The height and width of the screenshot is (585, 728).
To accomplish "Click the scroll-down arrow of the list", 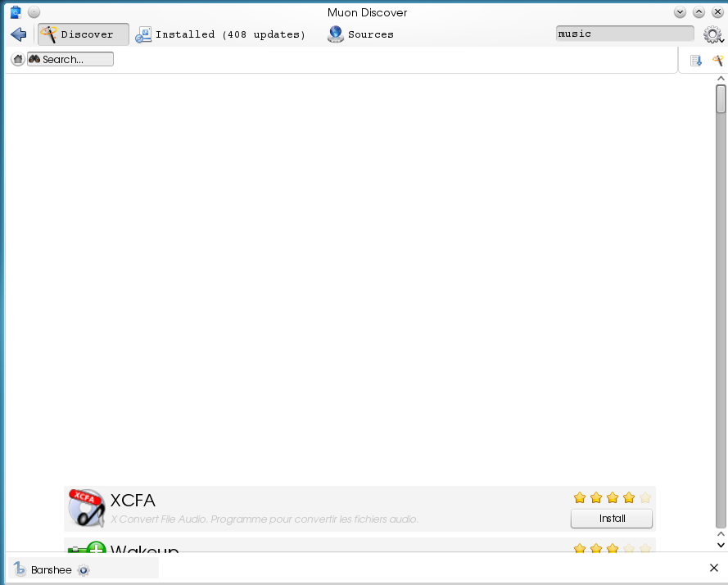I will (721, 544).
